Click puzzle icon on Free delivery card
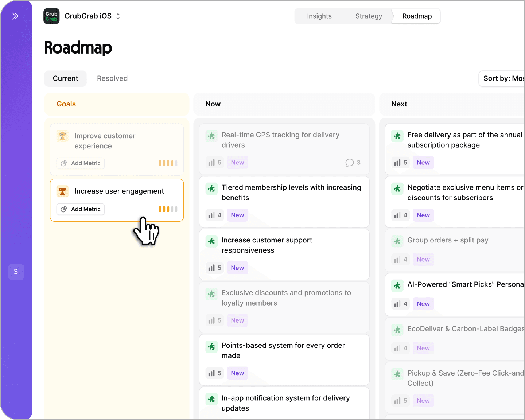Image resolution: width=525 pixels, height=420 pixels. coord(397,136)
